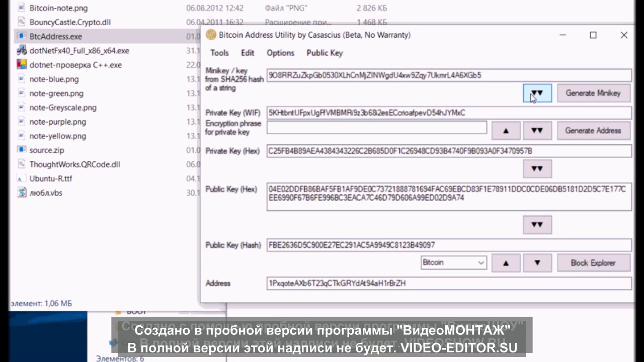Click the note-Greyscale.png file icon
644x362 pixels.
[22, 108]
